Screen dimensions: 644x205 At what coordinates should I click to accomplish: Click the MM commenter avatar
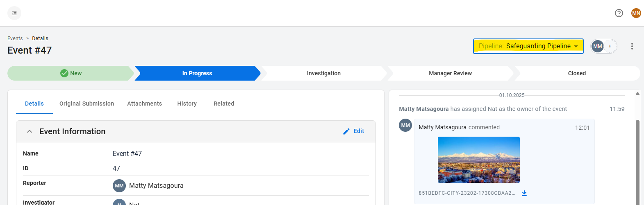click(405, 125)
